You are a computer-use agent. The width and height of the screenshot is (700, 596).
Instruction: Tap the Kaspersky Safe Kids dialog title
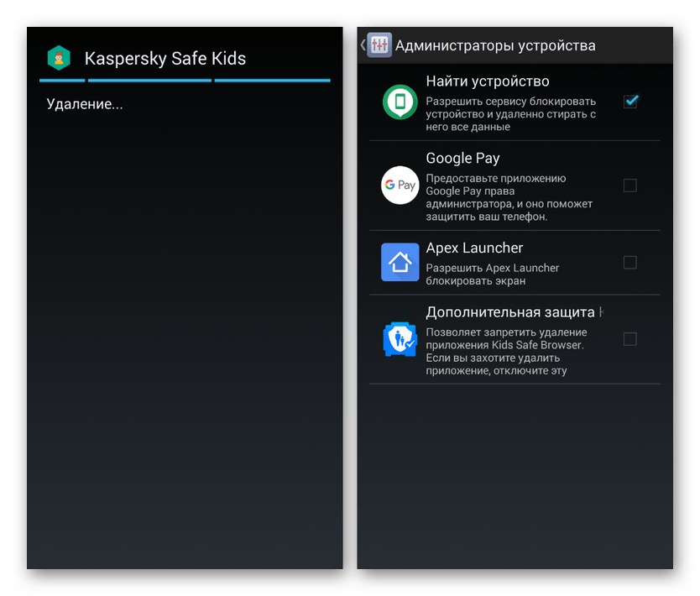click(165, 58)
